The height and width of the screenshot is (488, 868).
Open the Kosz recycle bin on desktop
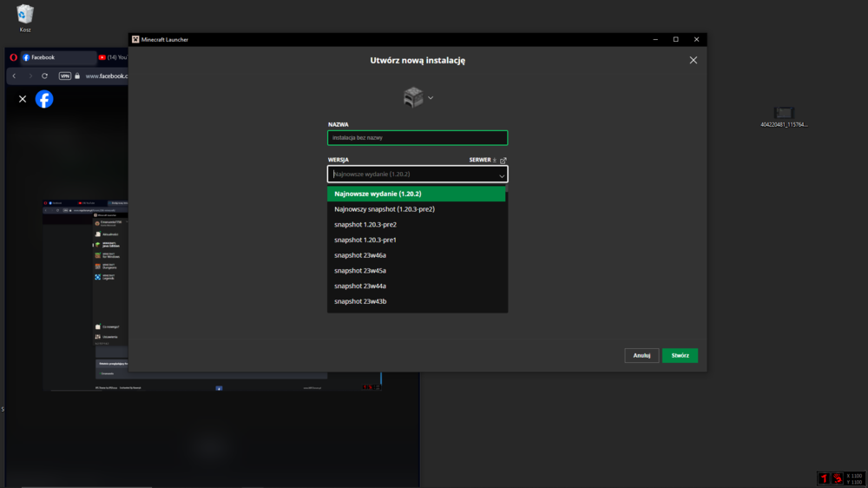tap(25, 18)
